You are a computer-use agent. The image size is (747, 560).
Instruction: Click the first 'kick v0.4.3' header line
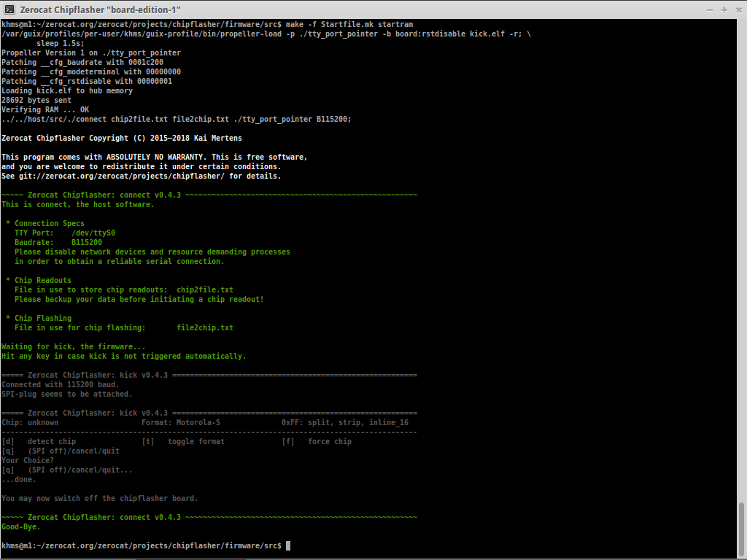click(209, 376)
